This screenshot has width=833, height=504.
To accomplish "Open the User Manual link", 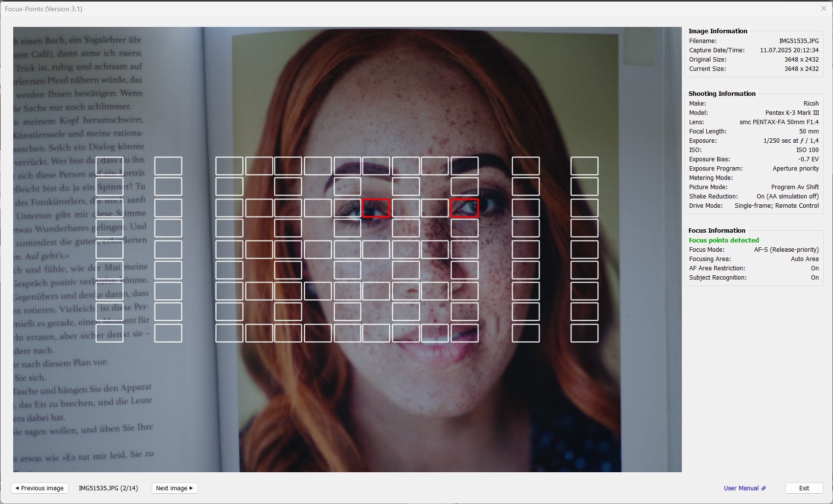I will pos(741,488).
